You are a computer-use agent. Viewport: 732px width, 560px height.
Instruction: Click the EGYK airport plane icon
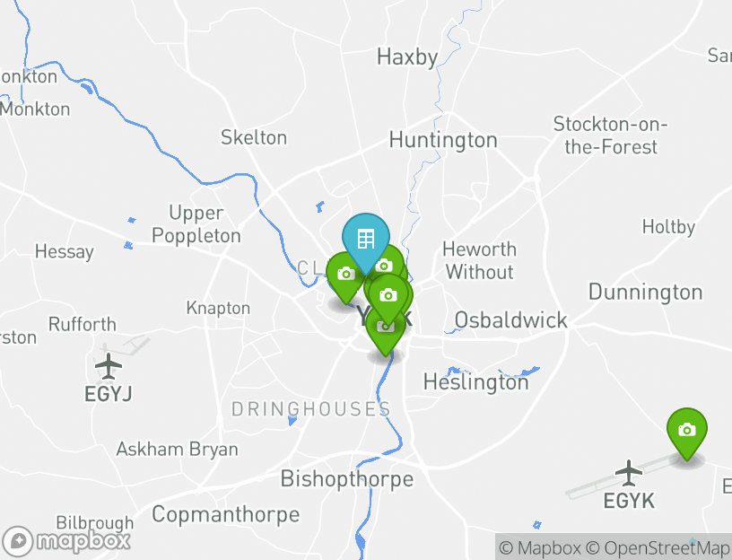click(629, 473)
